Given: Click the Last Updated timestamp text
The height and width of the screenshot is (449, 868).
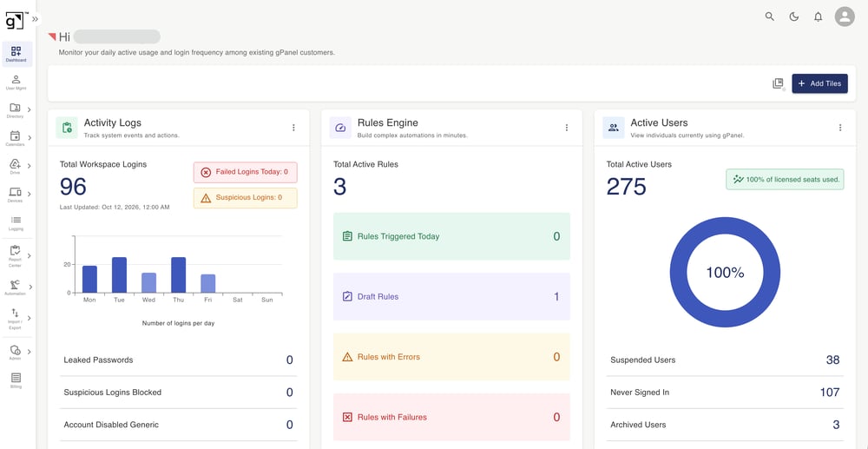Looking at the screenshot, I should point(115,208).
